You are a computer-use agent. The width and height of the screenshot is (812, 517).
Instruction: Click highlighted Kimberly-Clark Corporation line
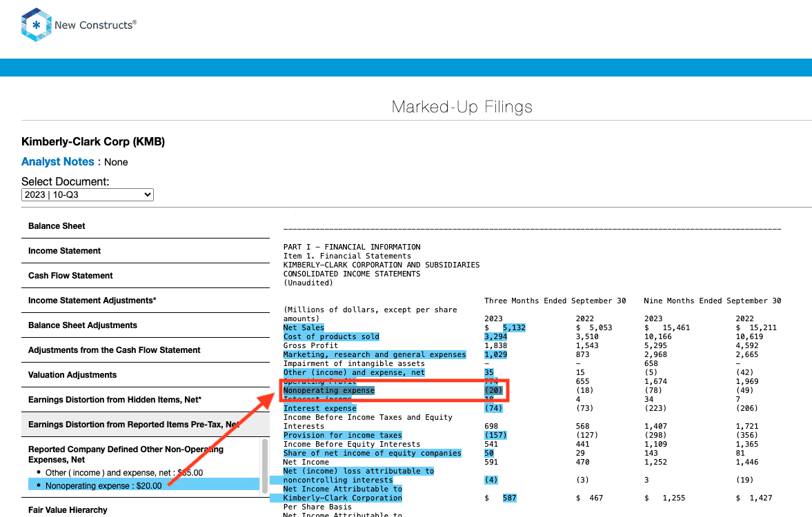342,498
